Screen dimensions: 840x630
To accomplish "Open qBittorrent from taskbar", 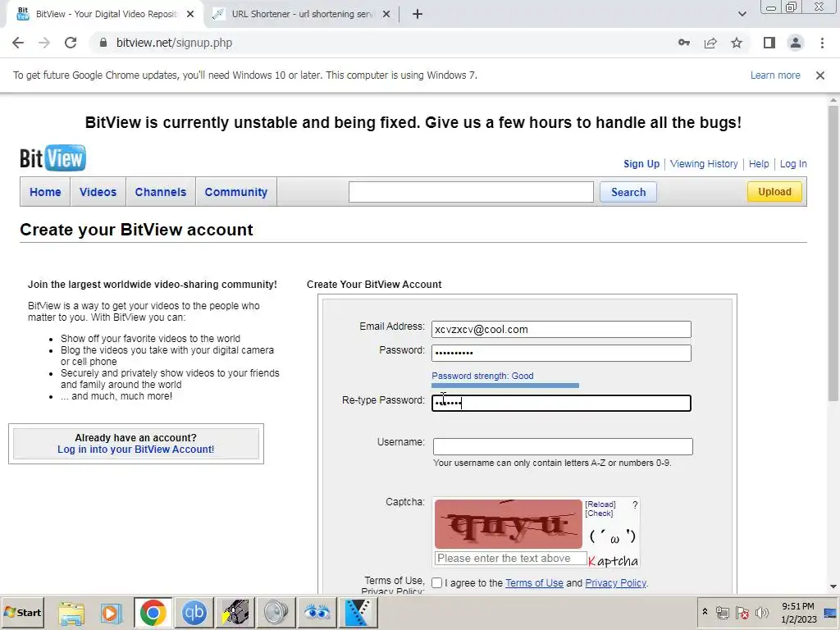I will click(194, 613).
